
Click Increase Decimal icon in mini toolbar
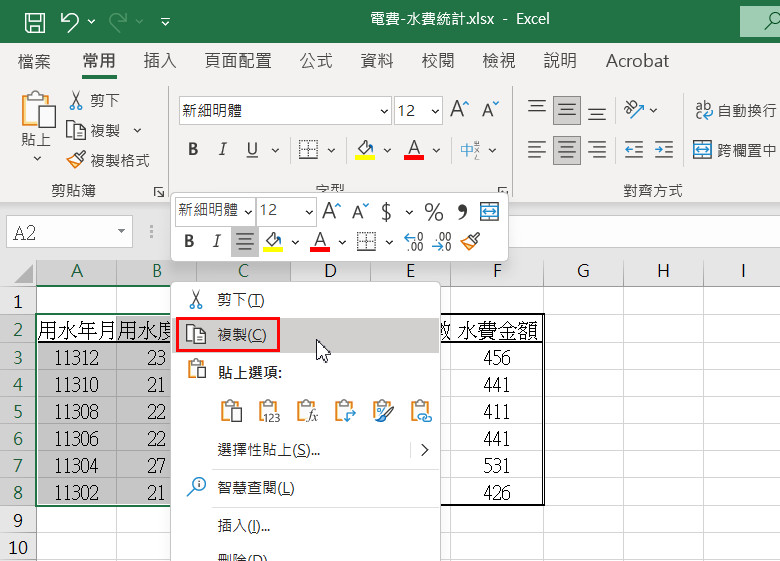click(x=413, y=241)
